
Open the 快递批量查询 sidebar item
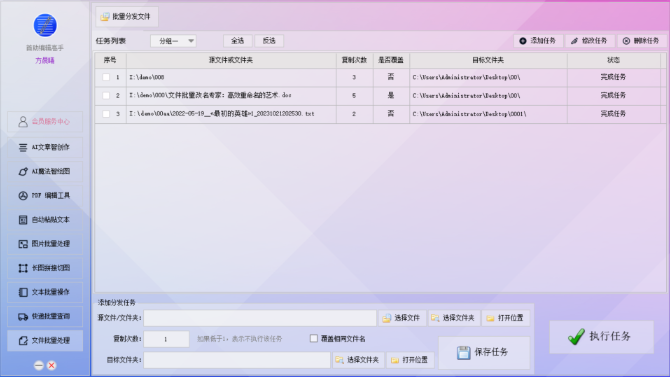point(45,316)
